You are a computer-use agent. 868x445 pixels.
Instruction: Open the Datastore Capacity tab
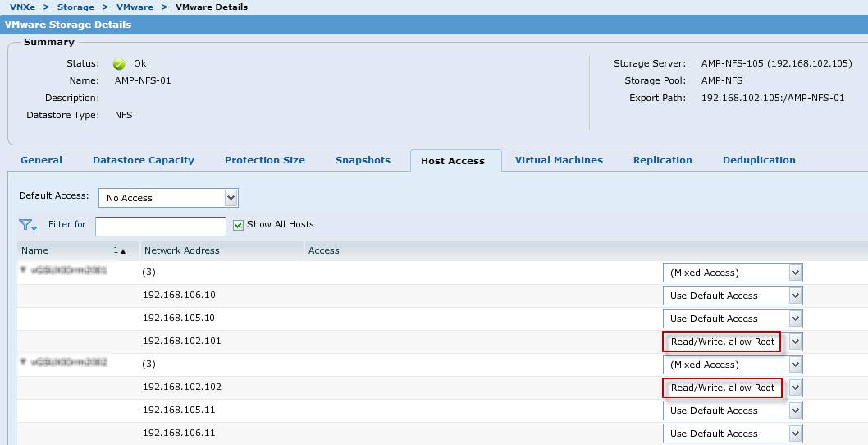(143, 160)
